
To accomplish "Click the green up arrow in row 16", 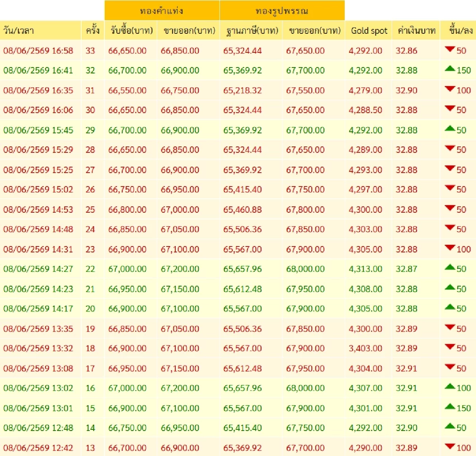I will tap(450, 386).
